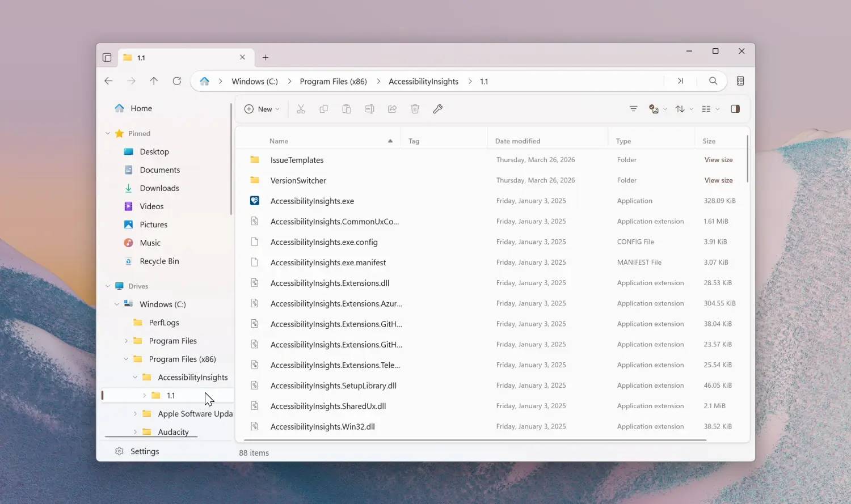
Task: Open properties wrench icon
Action: tap(437, 109)
